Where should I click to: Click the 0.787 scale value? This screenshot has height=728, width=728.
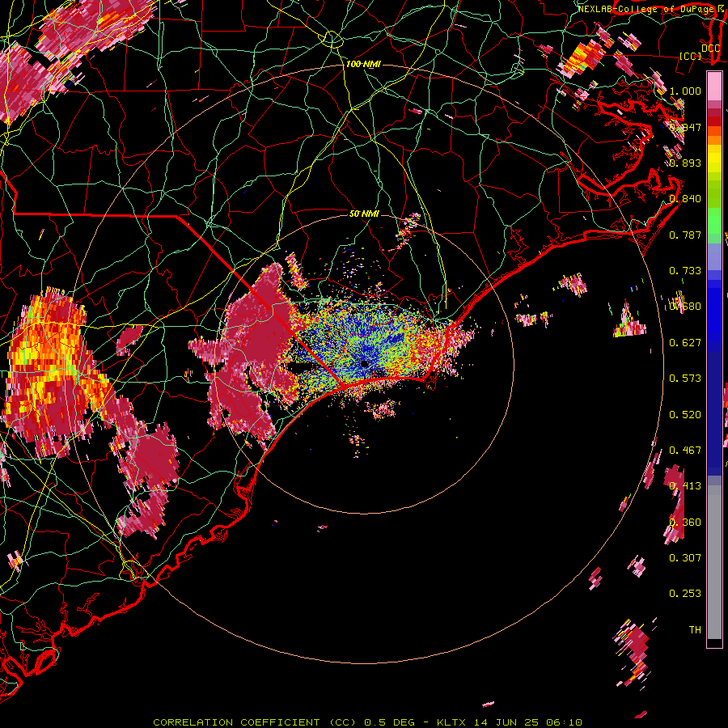pyautogui.click(x=685, y=235)
